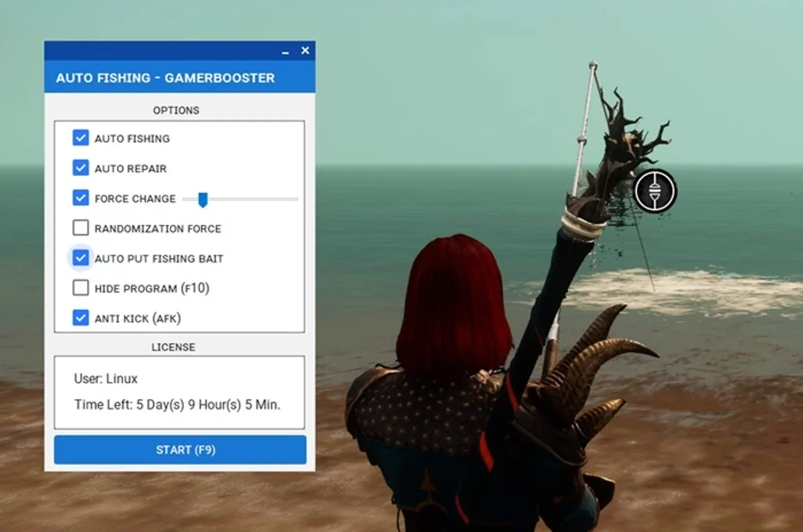Viewport: 803px width, 532px height.
Task: Close the Auto Fishing Gamerbooster window
Action: (x=305, y=50)
